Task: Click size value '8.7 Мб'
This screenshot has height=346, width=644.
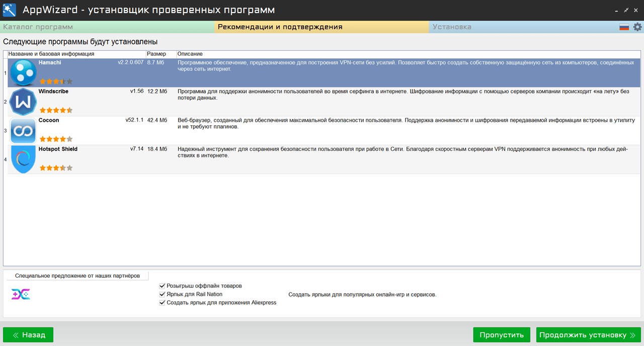Action: (156, 62)
